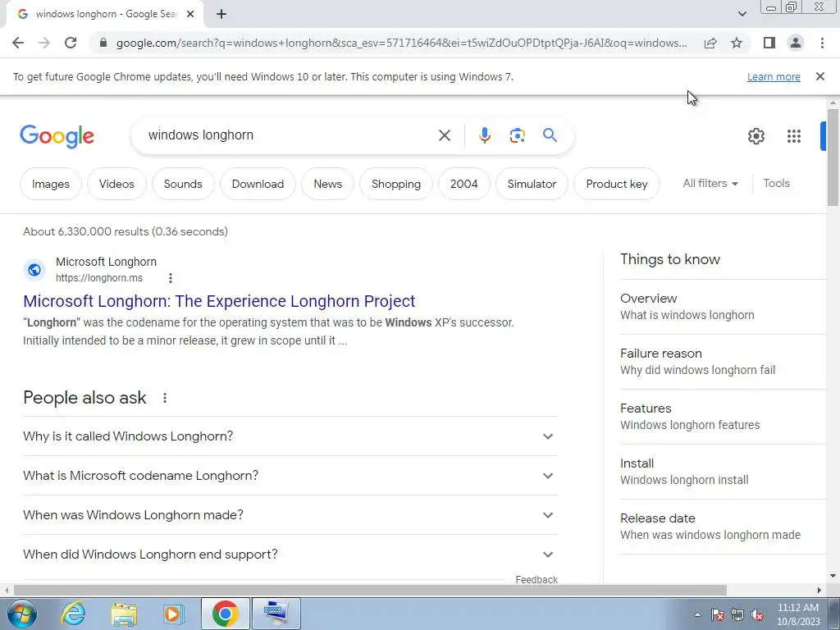
Task: Open the Action Center flag tray icon
Action: coord(718,614)
